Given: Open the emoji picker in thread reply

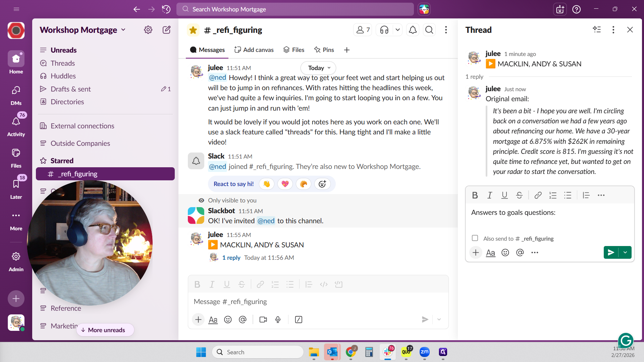Looking at the screenshot, I should click(x=505, y=253).
